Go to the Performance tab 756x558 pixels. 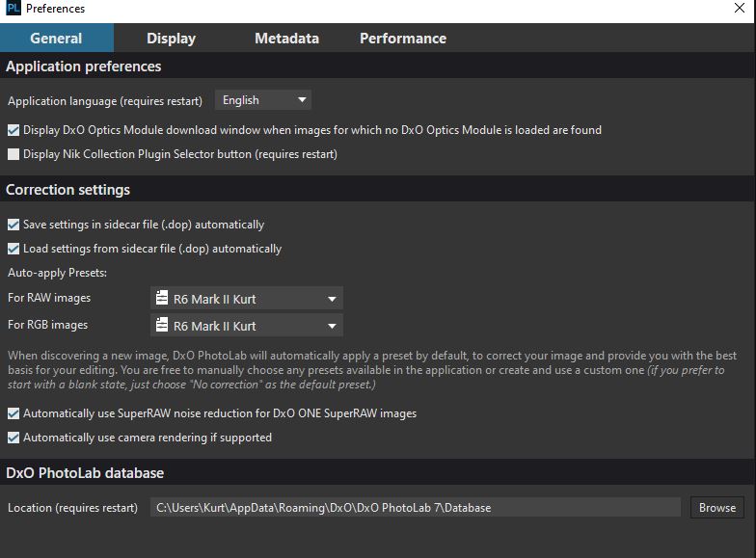[x=402, y=39]
